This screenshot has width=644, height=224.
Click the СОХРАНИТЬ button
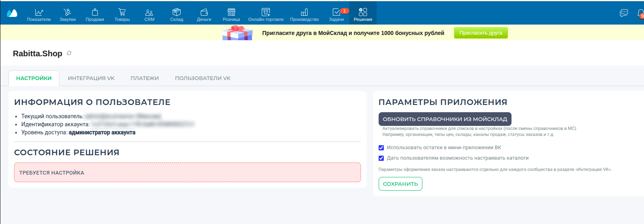[x=400, y=184]
